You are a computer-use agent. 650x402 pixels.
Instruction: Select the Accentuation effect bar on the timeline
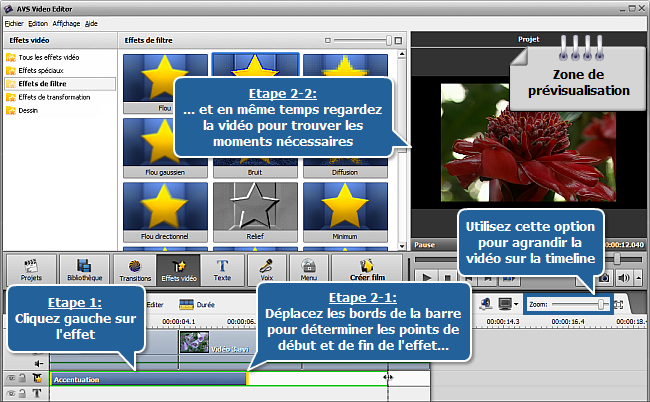[x=148, y=379]
